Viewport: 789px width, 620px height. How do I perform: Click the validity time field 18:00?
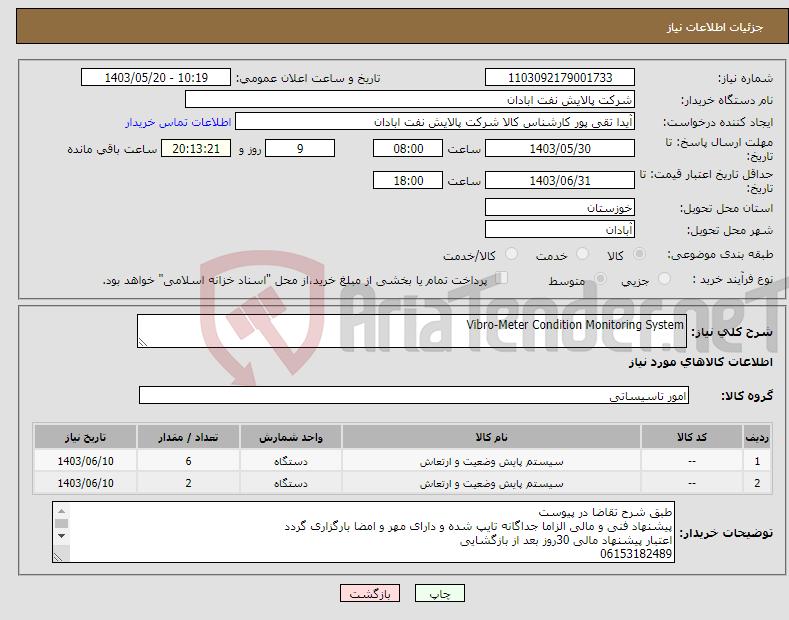click(x=408, y=180)
